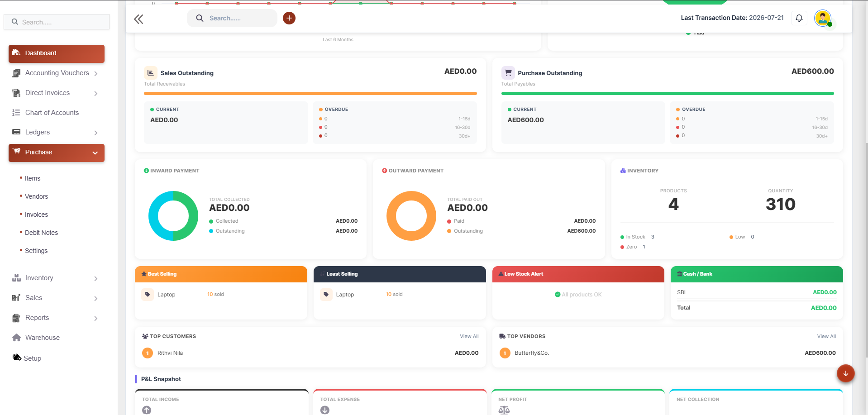
Task: Expand the Inventory sidebar chevron
Action: tap(96, 278)
